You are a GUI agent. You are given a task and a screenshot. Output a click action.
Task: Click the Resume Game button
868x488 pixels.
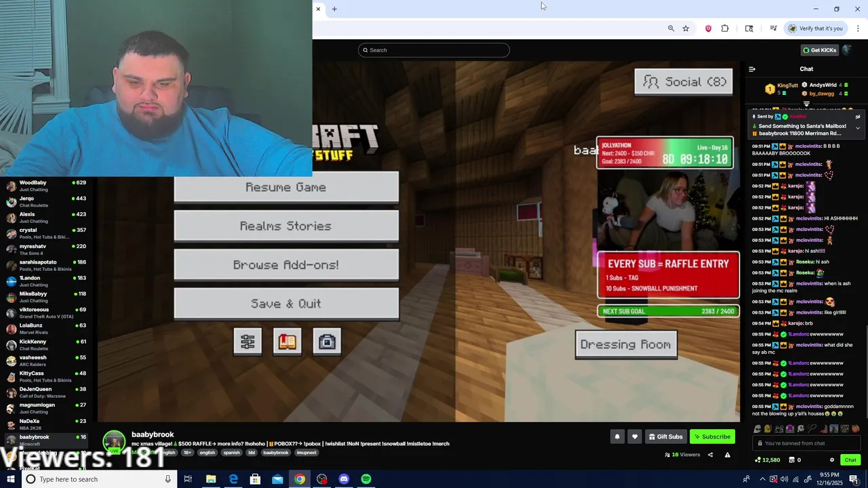point(286,187)
